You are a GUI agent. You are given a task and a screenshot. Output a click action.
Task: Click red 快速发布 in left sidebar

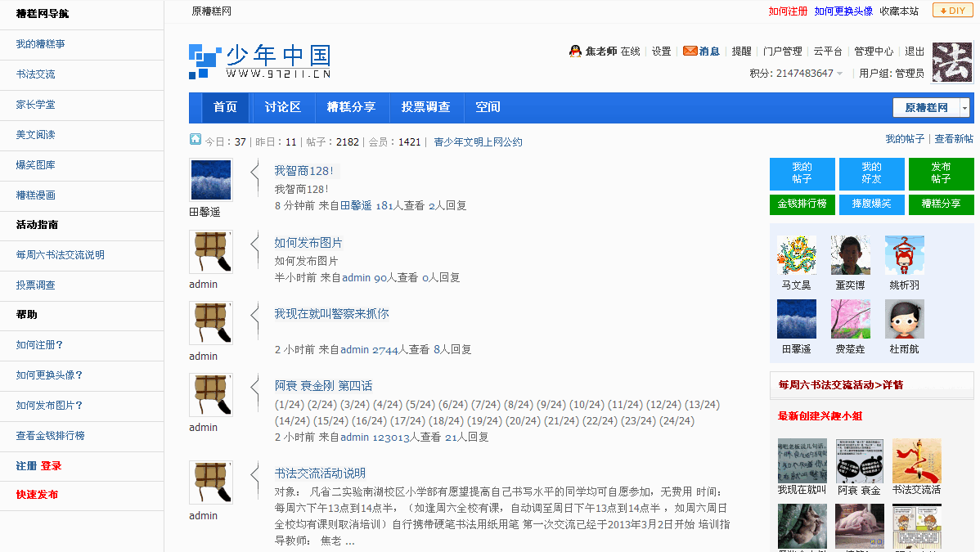(37, 495)
